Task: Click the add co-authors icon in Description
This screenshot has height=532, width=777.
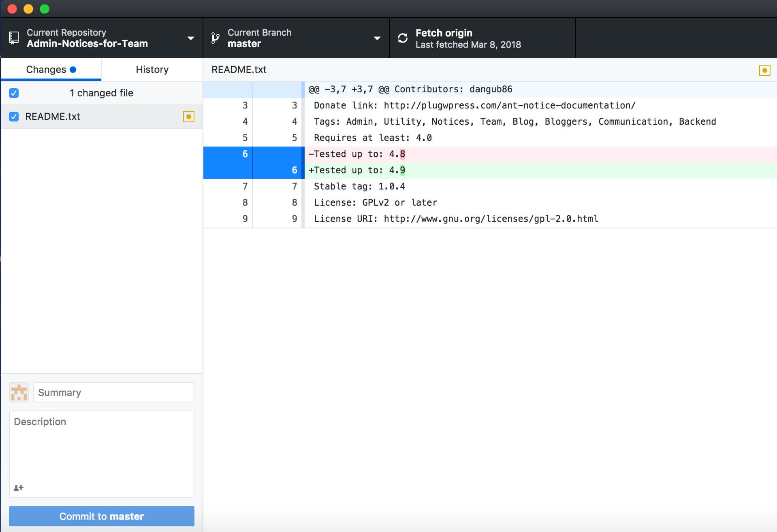Action: pos(19,488)
